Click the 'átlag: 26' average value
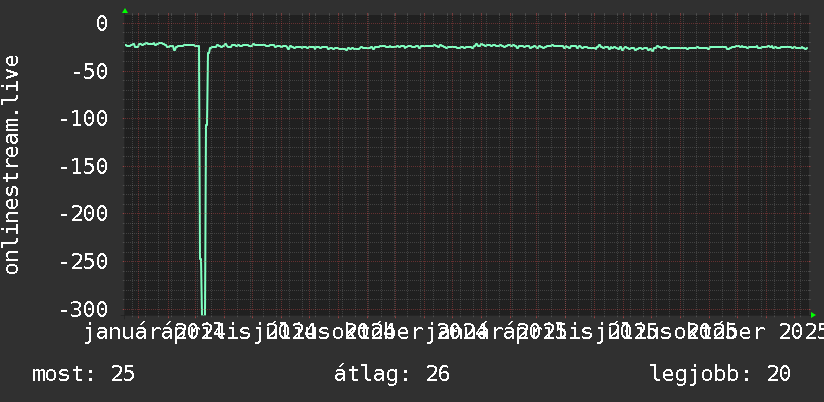The width and height of the screenshot is (824, 402). (392, 374)
